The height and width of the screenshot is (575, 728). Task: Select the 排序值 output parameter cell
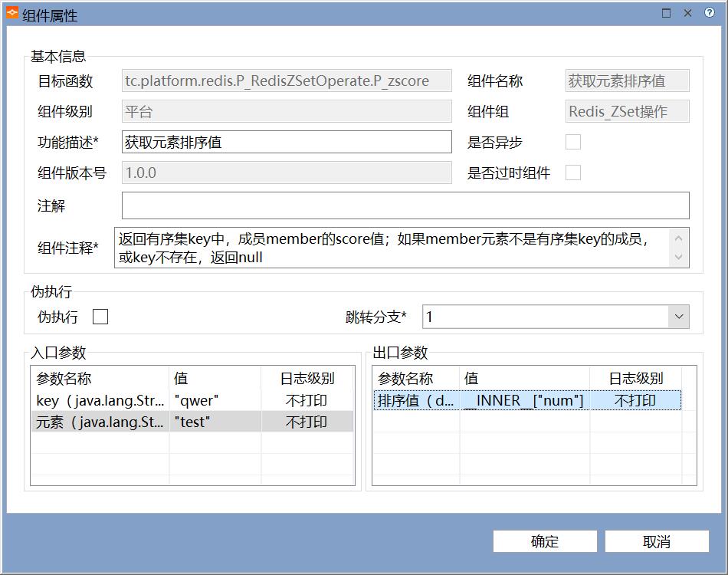point(416,400)
